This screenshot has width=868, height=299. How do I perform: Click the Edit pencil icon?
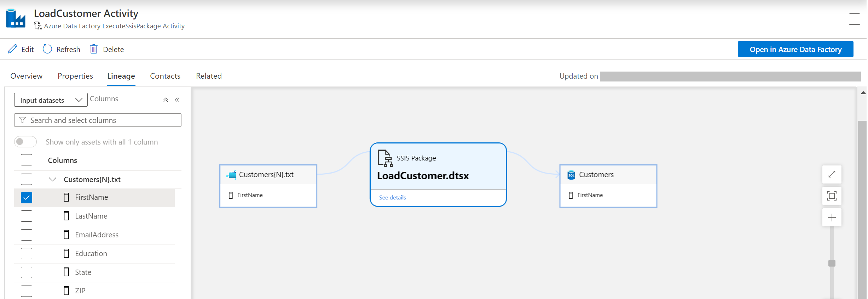[12, 49]
